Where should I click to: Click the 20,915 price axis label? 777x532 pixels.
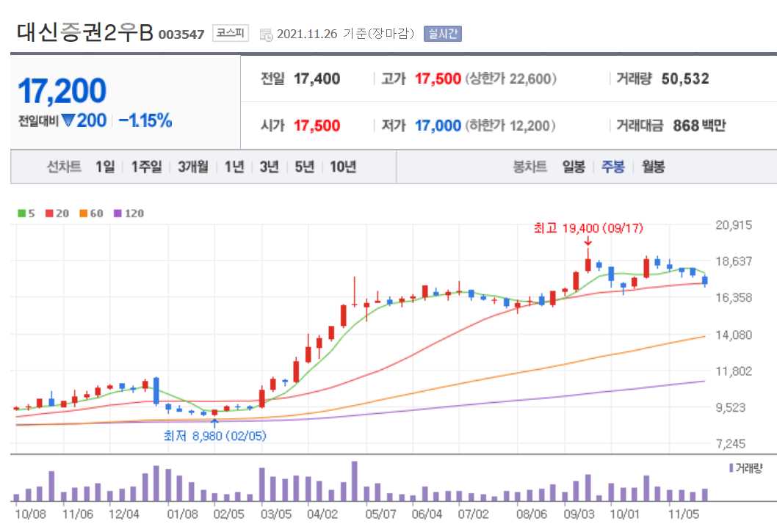734,225
